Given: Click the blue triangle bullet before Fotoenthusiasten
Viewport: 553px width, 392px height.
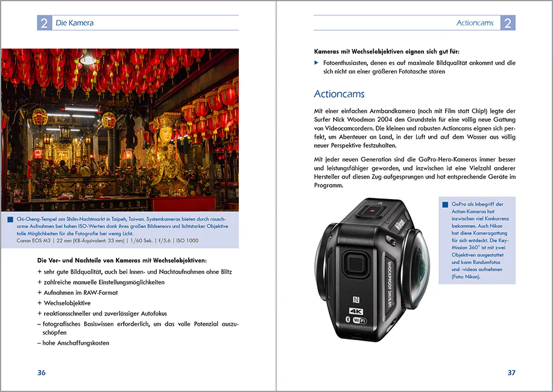Looking at the screenshot, I should (x=317, y=63).
